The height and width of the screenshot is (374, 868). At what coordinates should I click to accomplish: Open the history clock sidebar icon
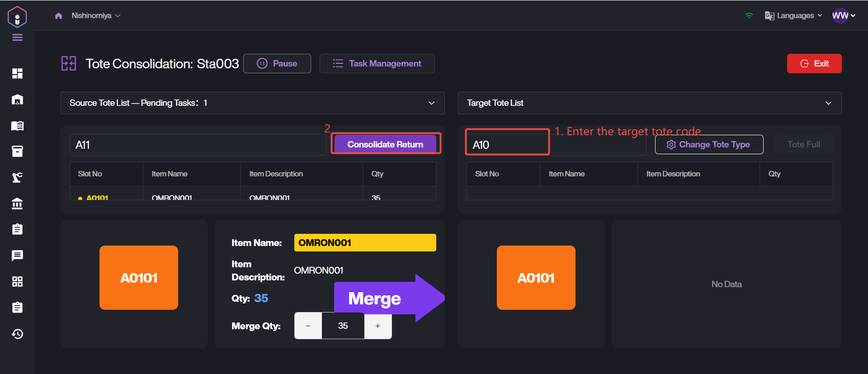coord(17,334)
